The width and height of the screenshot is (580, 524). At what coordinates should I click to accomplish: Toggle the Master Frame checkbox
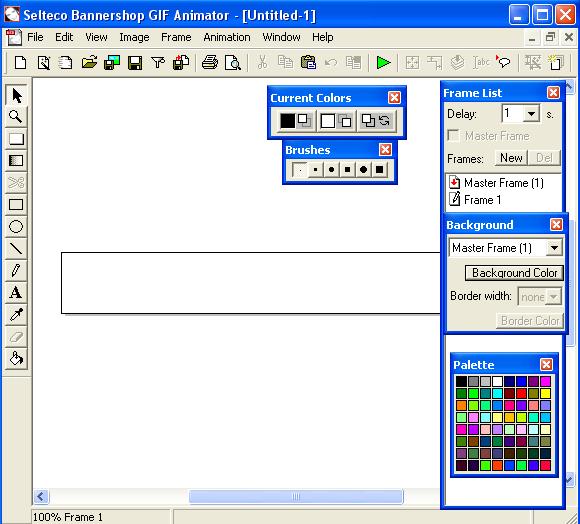pyautogui.click(x=453, y=135)
